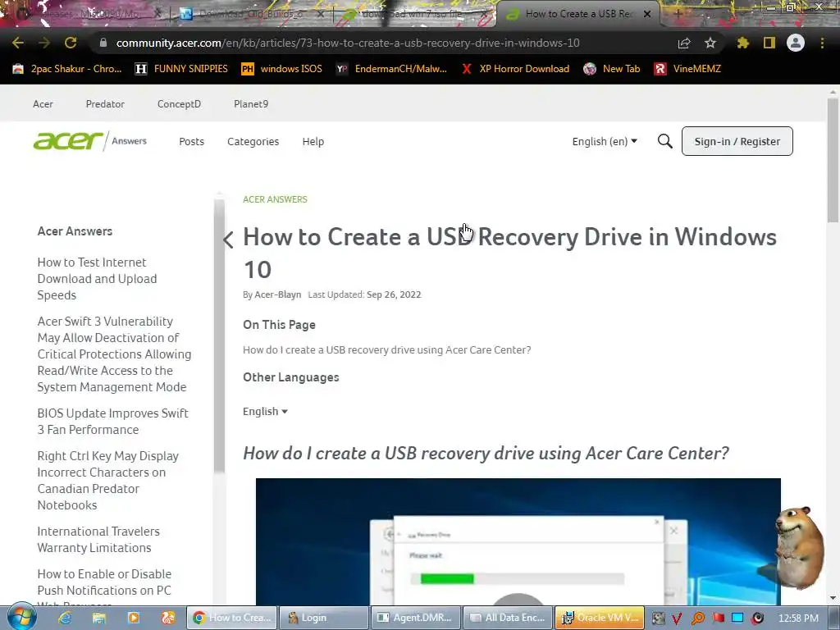This screenshot has height=630, width=840.
Task: Open the orange browser icon on taskbar
Action: (x=168, y=618)
